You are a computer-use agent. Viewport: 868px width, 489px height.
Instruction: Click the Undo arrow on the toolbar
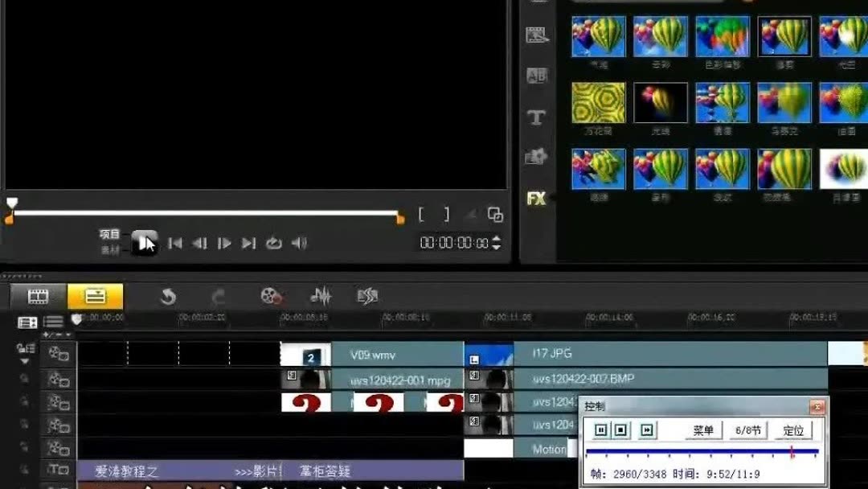pos(168,295)
